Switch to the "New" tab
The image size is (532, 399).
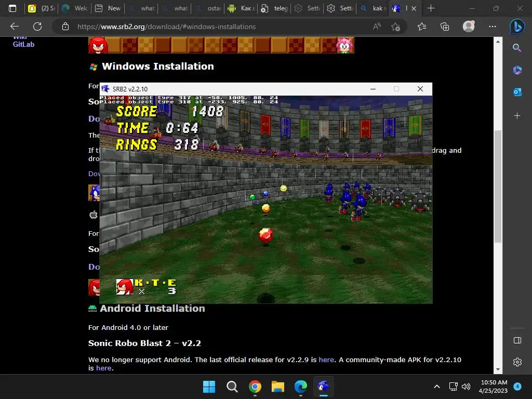click(x=108, y=8)
